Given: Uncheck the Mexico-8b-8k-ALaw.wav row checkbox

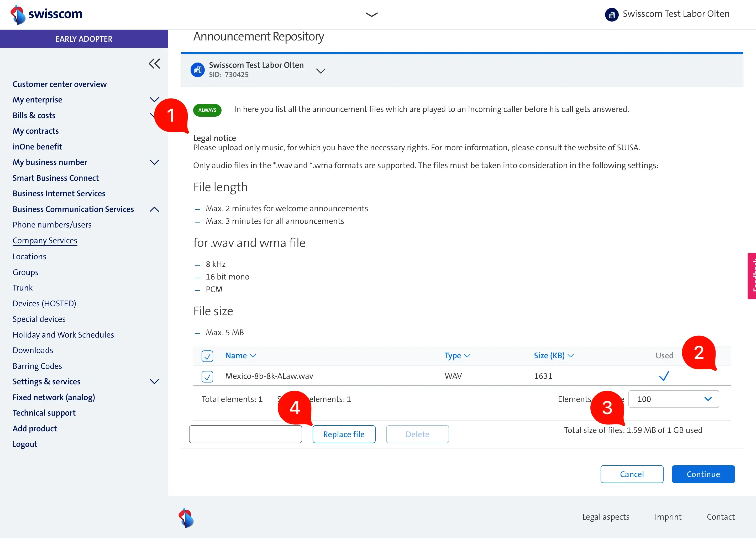Looking at the screenshot, I should pyautogui.click(x=207, y=377).
